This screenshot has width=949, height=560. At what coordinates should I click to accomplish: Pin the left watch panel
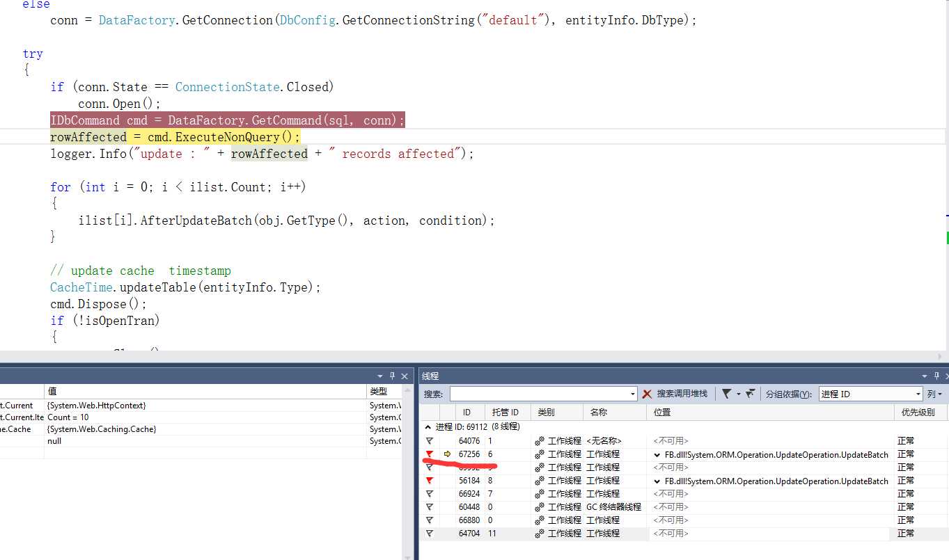392,376
